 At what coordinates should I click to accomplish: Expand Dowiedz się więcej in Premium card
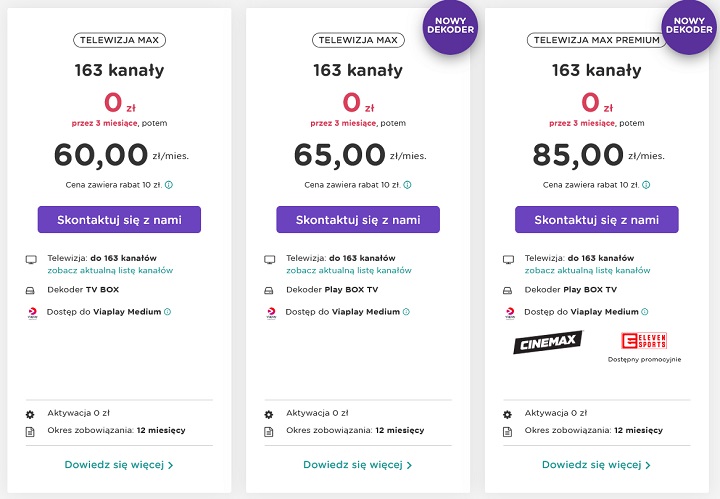pos(597,465)
